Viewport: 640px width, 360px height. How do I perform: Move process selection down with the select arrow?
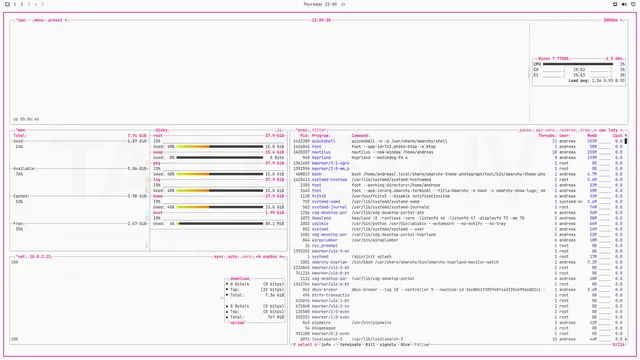click(315, 344)
